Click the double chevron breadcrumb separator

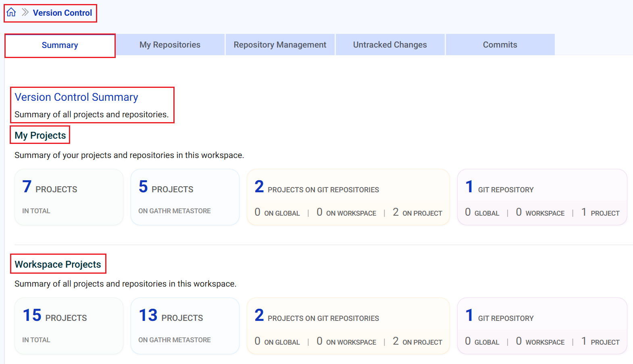[25, 12]
